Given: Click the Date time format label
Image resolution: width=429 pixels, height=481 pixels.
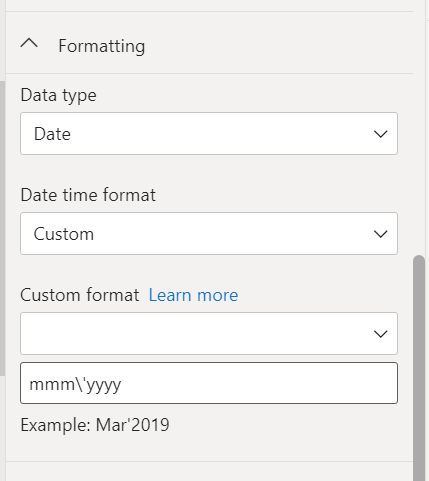Looking at the screenshot, I should click(x=88, y=195).
